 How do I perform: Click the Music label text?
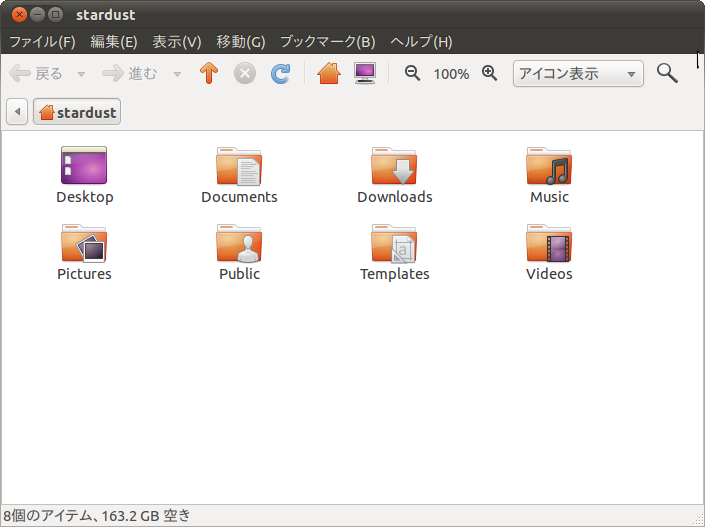pyautogui.click(x=549, y=197)
